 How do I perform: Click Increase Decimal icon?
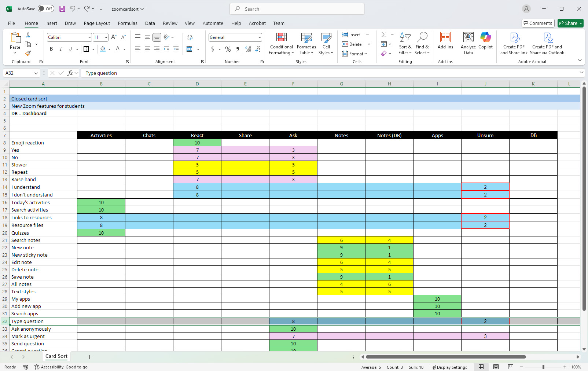click(x=248, y=49)
